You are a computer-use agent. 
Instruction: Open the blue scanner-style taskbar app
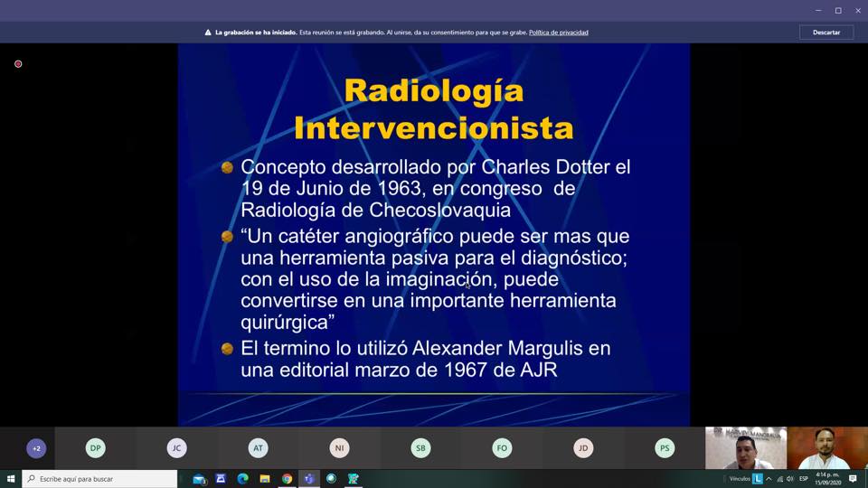click(221, 479)
